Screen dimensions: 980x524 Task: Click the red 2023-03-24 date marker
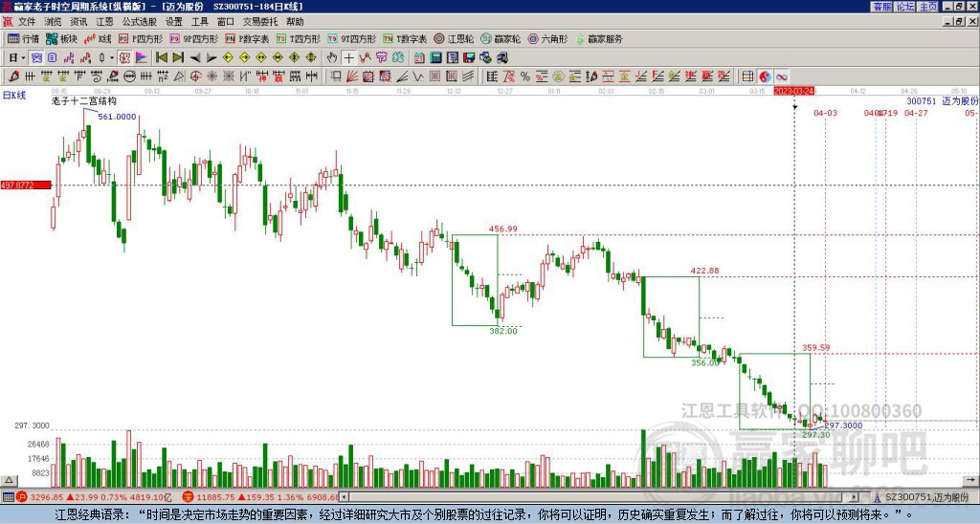793,91
